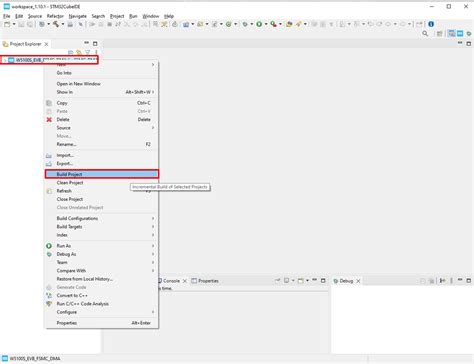Click the Print toolbar icon

[70, 24]
